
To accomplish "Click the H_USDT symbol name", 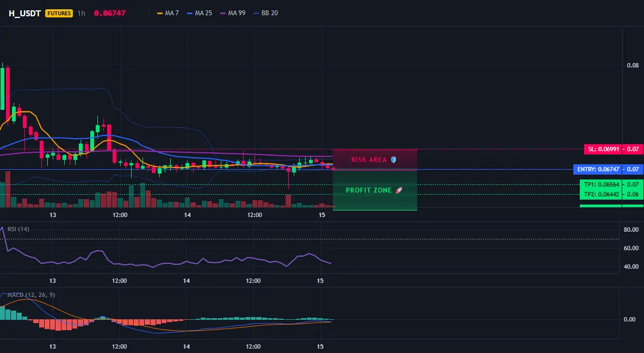I will coord(24,13).
